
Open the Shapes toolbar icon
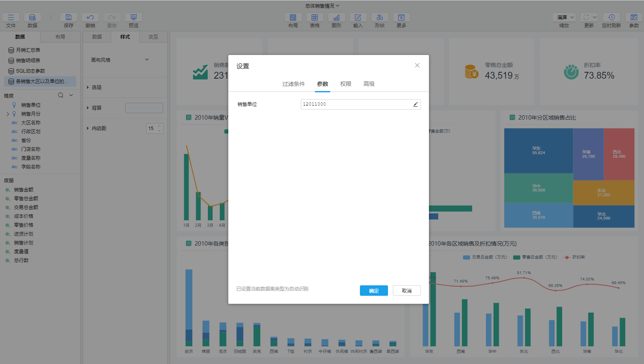[x=380, y=18]
